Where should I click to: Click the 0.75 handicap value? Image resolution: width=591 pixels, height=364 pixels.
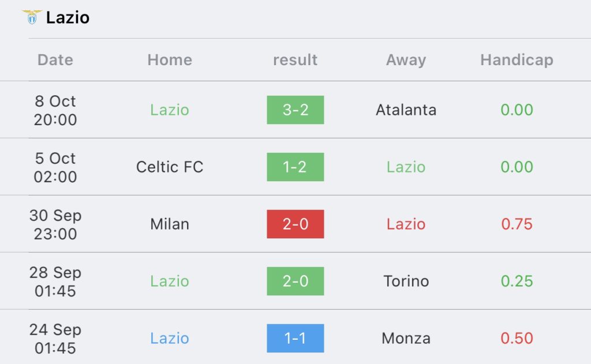coord(517,224)
